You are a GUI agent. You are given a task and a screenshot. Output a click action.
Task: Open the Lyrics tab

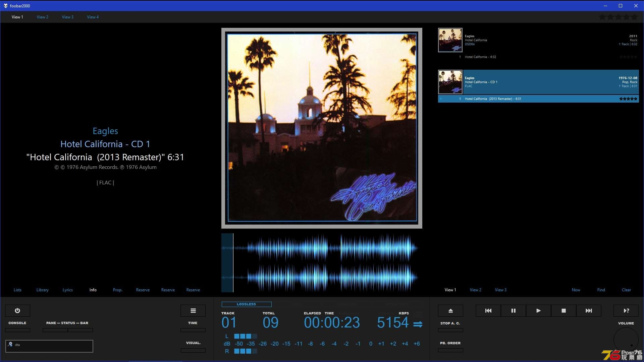(68, 290)
